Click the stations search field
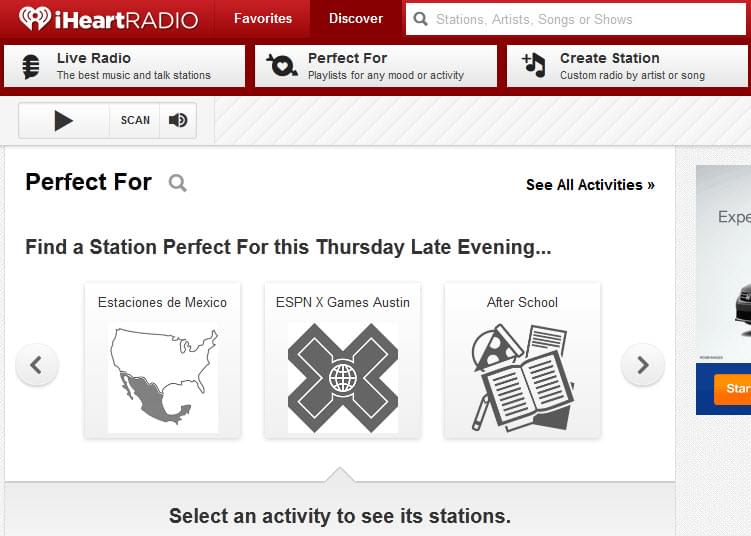Screen dimensions: 751x536 coord(580,19)
